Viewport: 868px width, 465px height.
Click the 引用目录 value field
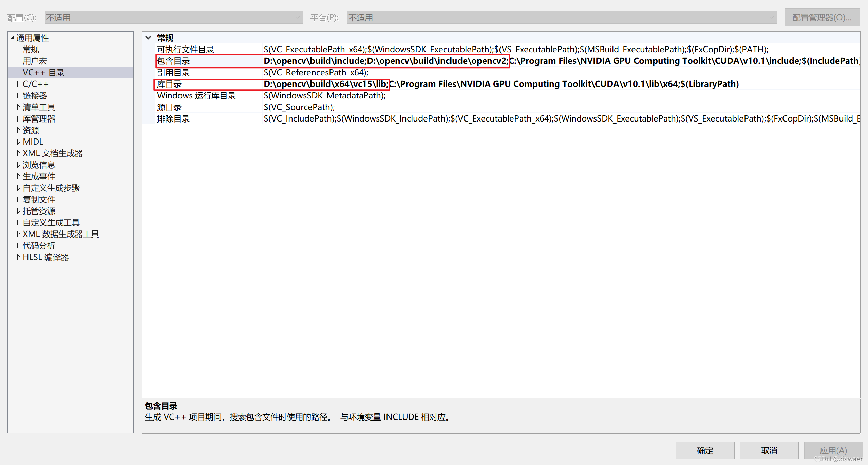(x=316, y=72)
